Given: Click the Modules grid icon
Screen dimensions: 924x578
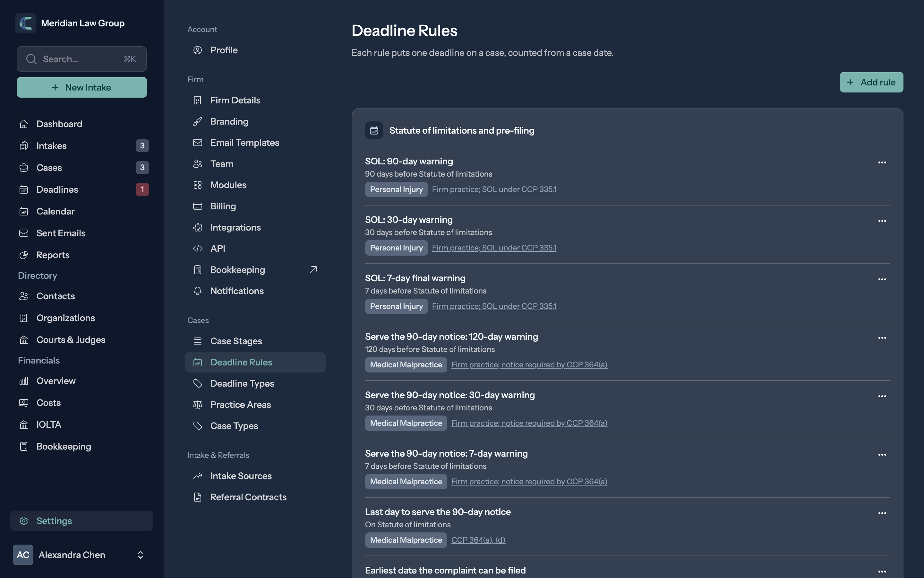Looking at the screenshot, I should click(x=197, y=185).
